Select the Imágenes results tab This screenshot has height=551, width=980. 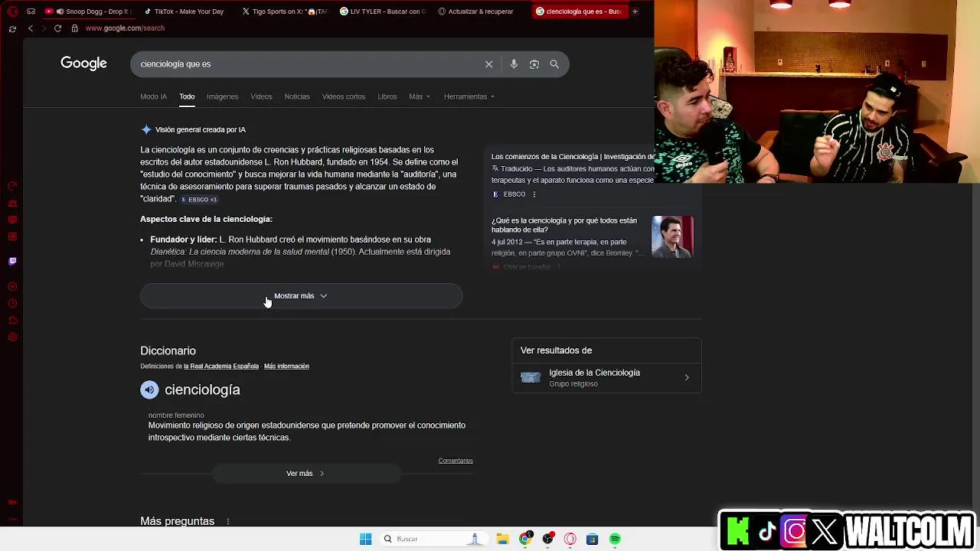point(222,96)
